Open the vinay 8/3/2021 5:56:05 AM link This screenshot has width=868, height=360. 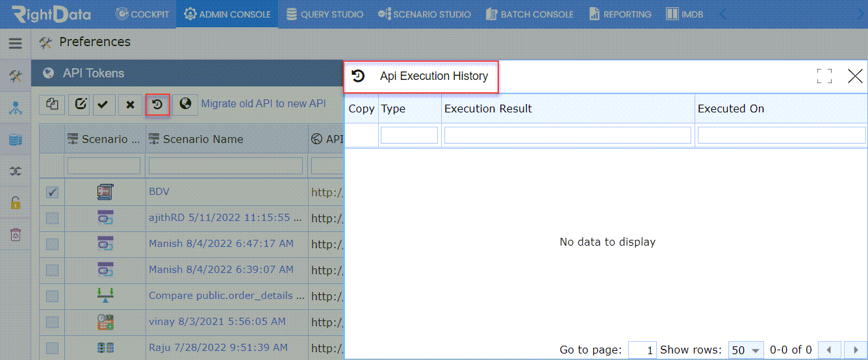click(x=217, y=322)
